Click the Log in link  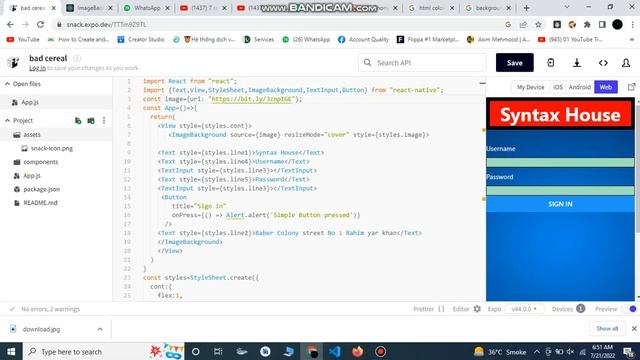click(37, 68)
